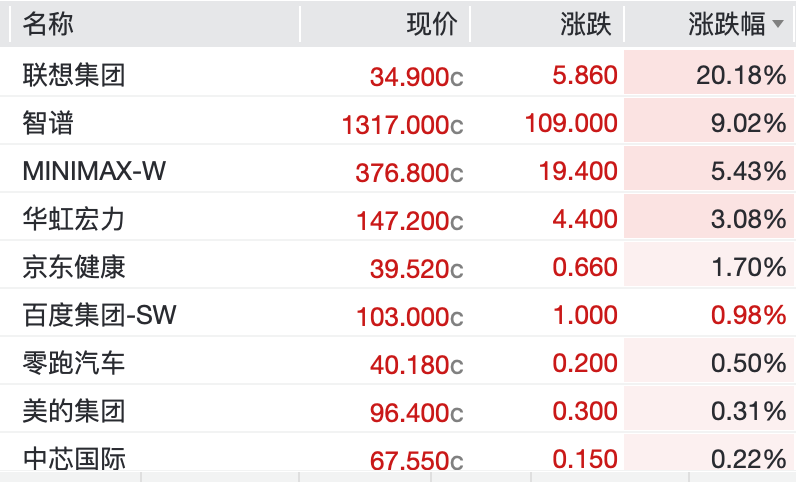Select the 零跑汽车 stock name
This screenshot has height=482, width=796.
pos(74,363)
